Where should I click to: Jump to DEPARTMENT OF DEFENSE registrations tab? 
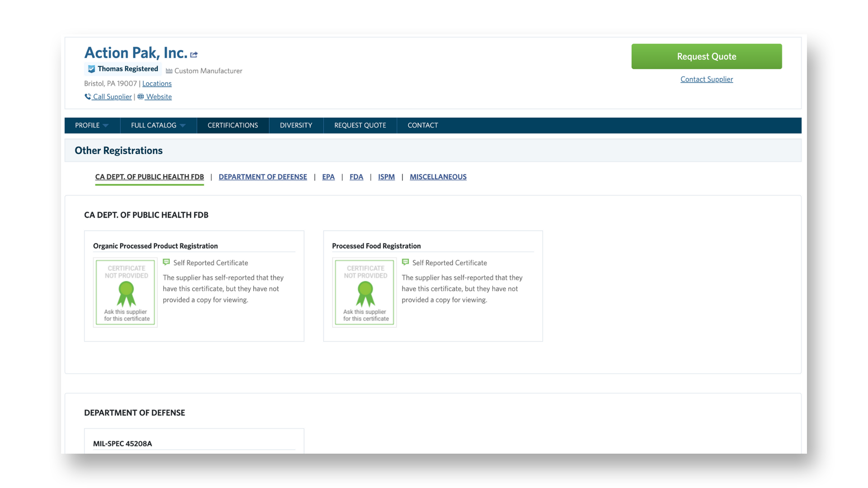tap(263, 177)
